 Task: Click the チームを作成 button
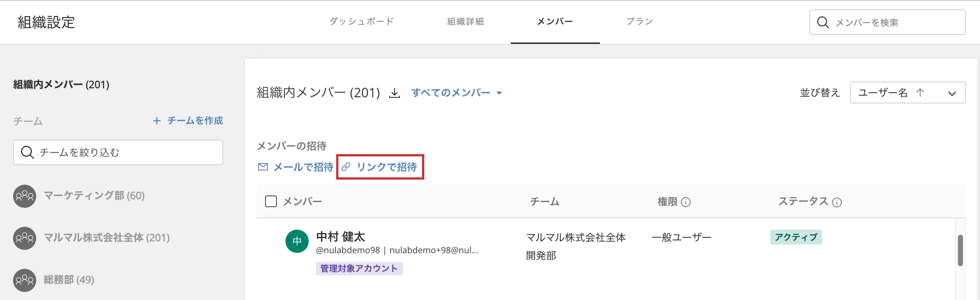188,121
